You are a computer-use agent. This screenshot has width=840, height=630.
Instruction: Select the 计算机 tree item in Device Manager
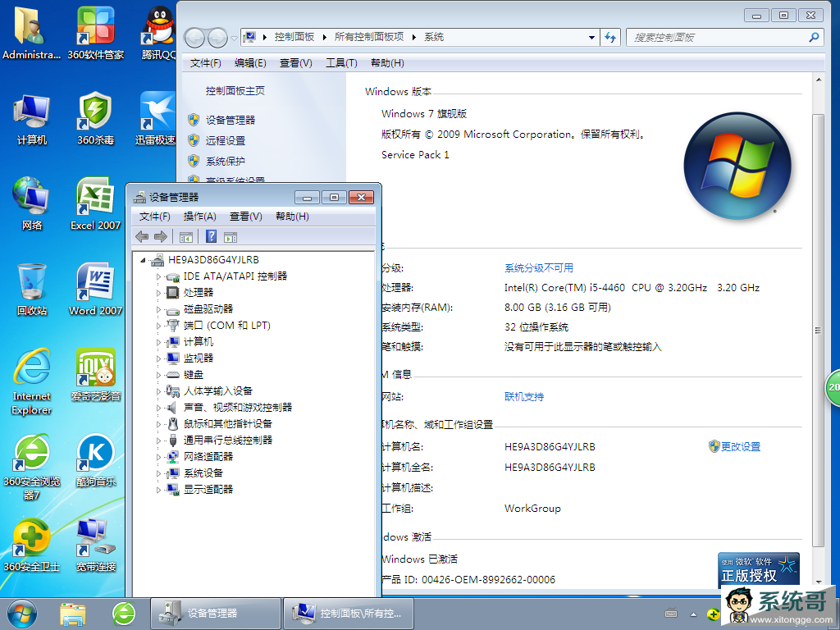coord(199,342)
